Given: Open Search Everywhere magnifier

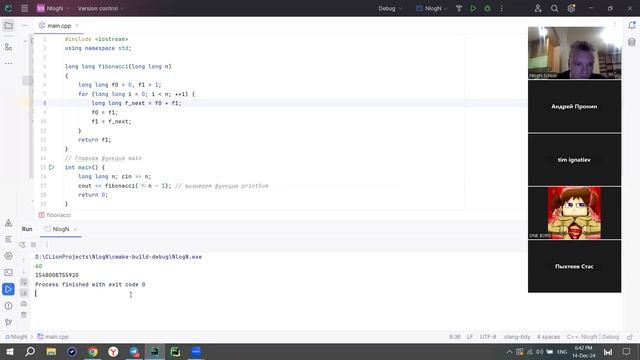Looking at the screenshot, I should (x=554, y=8).
